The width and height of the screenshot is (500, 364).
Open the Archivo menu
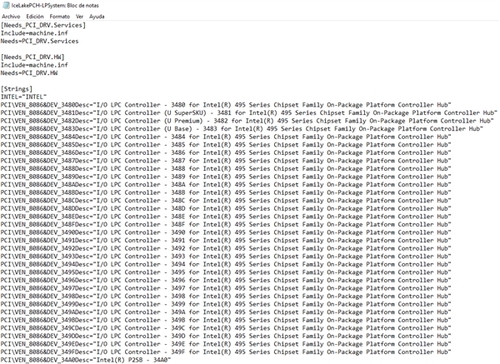pos(11,16)
